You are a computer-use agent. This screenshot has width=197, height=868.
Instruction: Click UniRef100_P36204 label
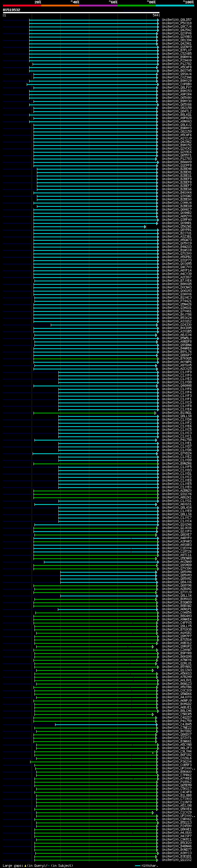tap(176, 762)
